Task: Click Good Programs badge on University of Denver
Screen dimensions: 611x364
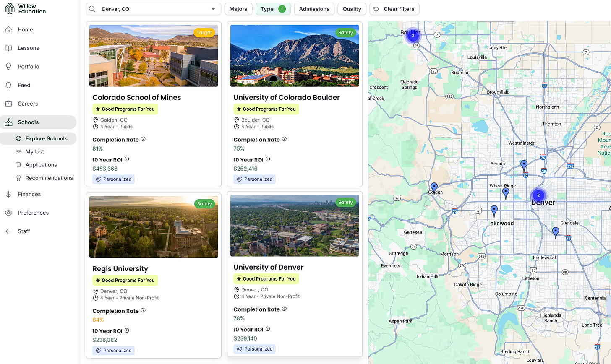Action: (266, 279)
